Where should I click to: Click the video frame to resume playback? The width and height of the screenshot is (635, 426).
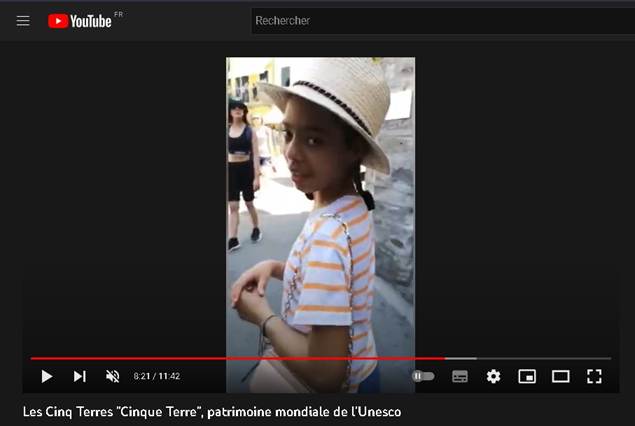pos(320,200)
